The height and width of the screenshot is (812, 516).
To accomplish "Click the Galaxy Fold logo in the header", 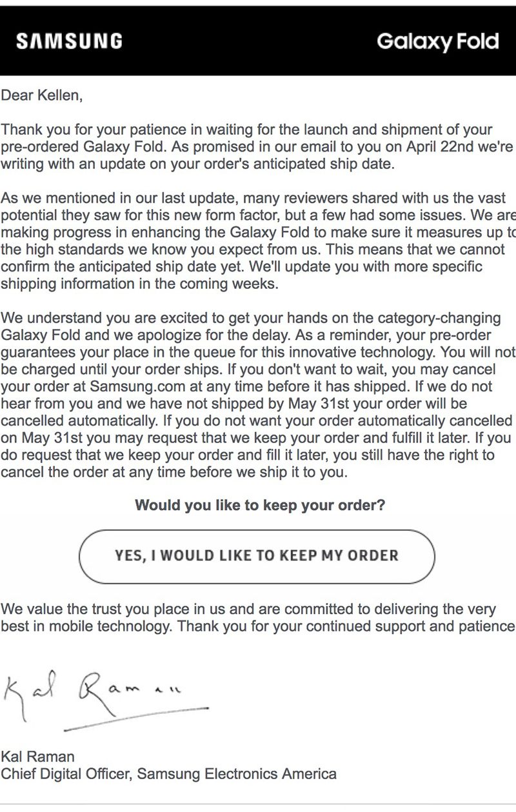I will (437, 42).
